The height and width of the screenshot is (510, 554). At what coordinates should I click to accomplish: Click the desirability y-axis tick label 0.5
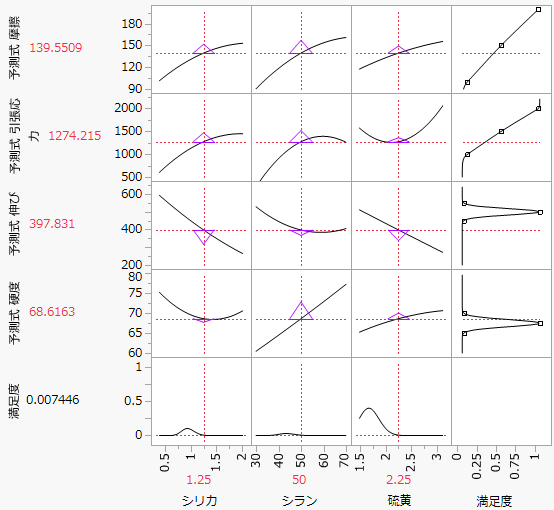(x=134, y=401)
